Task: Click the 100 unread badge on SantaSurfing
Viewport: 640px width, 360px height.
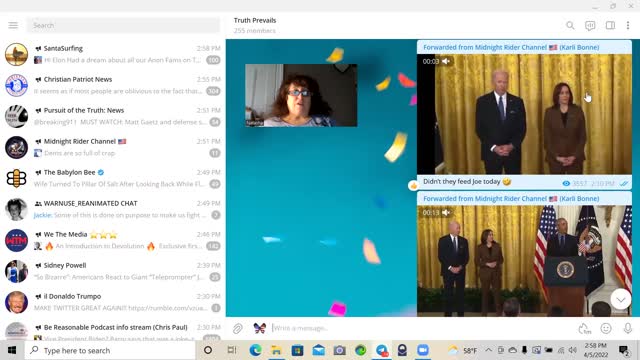Action: (x=213, y=60)
